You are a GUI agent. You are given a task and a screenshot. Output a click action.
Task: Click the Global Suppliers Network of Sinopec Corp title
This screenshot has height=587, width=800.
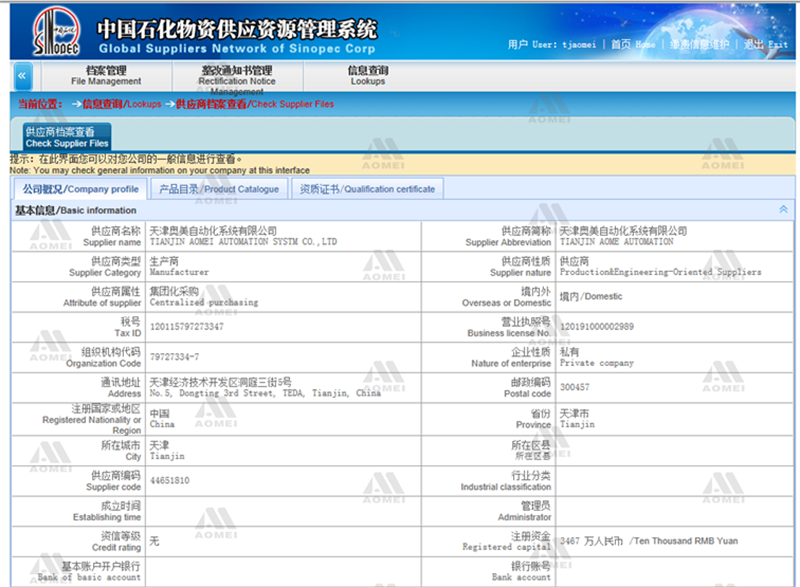[x=237, y=48]
